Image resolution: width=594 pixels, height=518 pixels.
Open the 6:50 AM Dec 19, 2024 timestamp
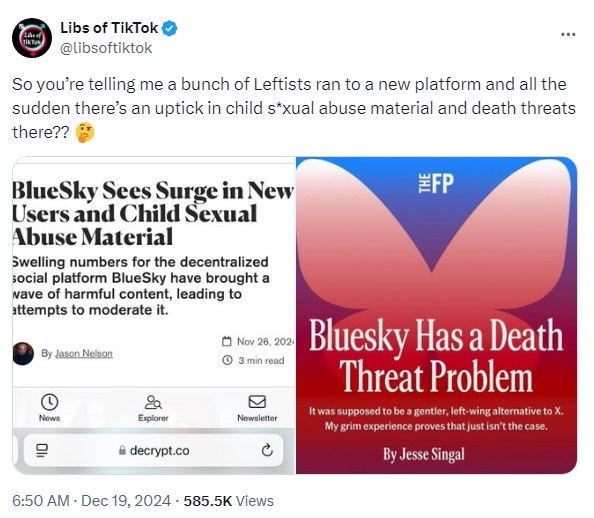[x=91, y=501]
